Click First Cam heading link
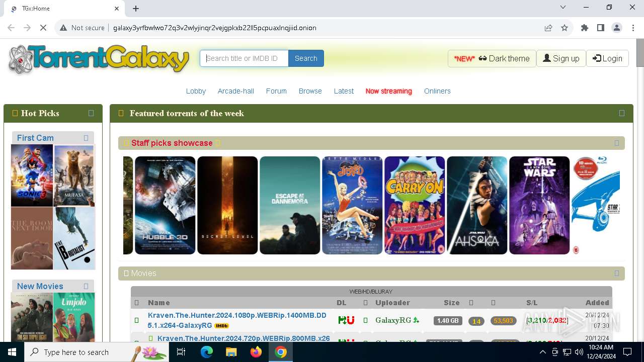 tap(35, 138)
